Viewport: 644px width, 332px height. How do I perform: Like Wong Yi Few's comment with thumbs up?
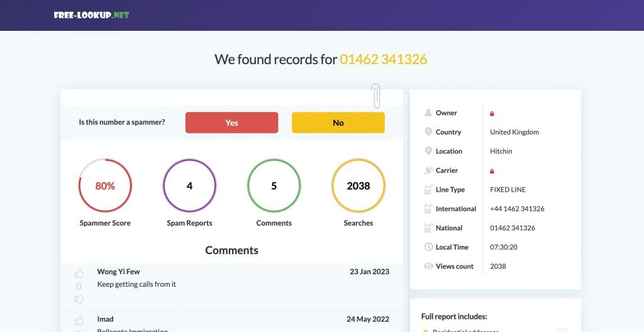tap(79, 274)
